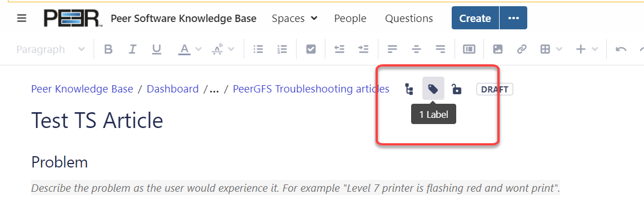Apply text color
The width and height of the screenshot is (644, 203).
point(184,50)
